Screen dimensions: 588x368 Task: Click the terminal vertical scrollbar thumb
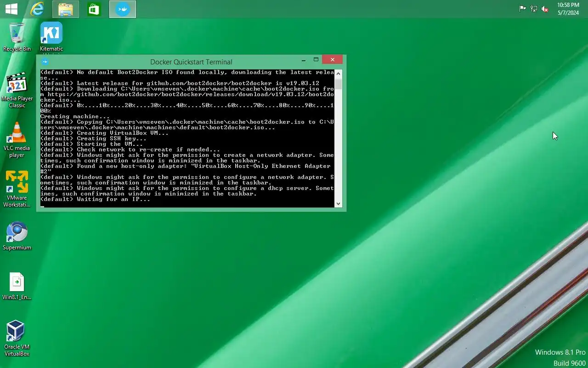pos(339,84)
